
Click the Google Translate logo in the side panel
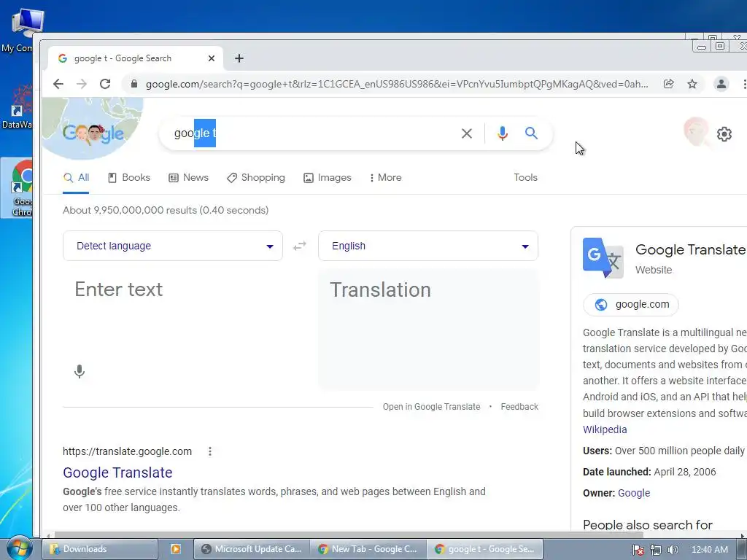coord(603,257)
